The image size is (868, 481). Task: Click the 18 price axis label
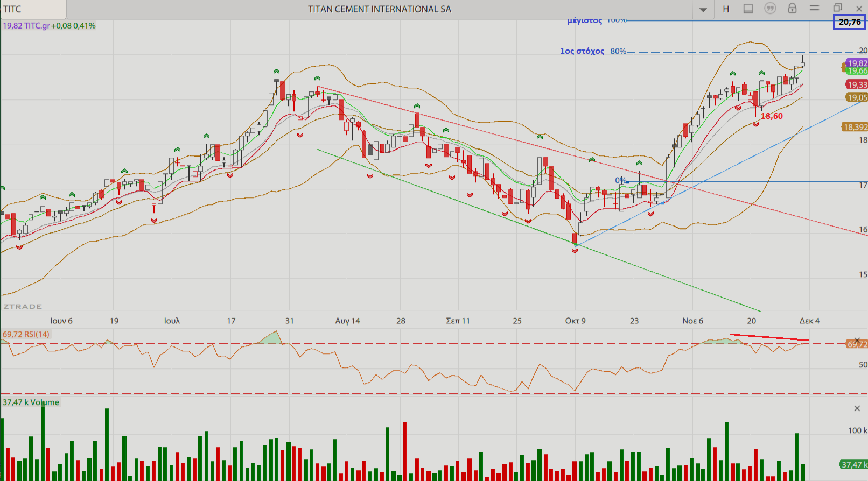863,140
